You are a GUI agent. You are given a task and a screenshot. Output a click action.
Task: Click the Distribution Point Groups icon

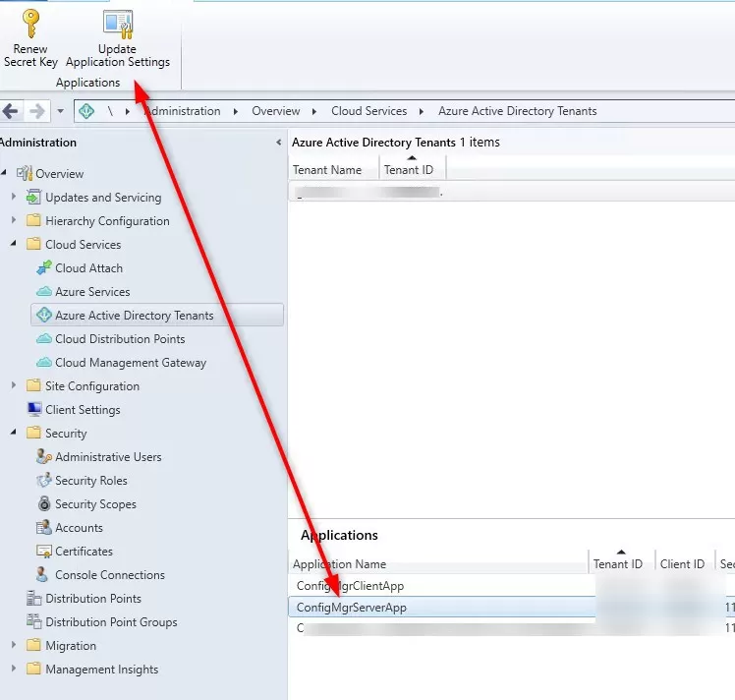(x=33, y=621)
